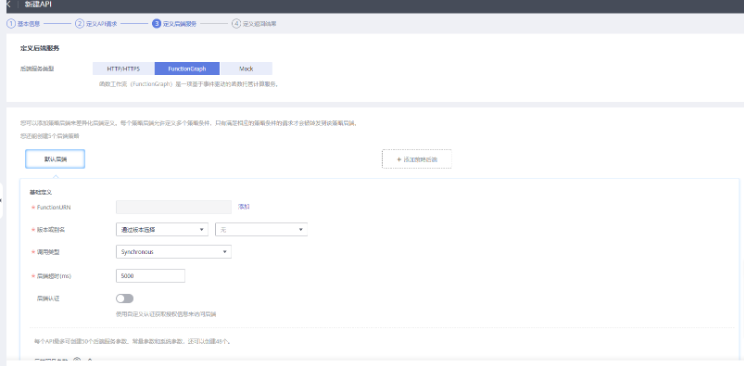Open the 通过版本选择 dropdown
Screen dimensions: 744x366
pos(162,230)
